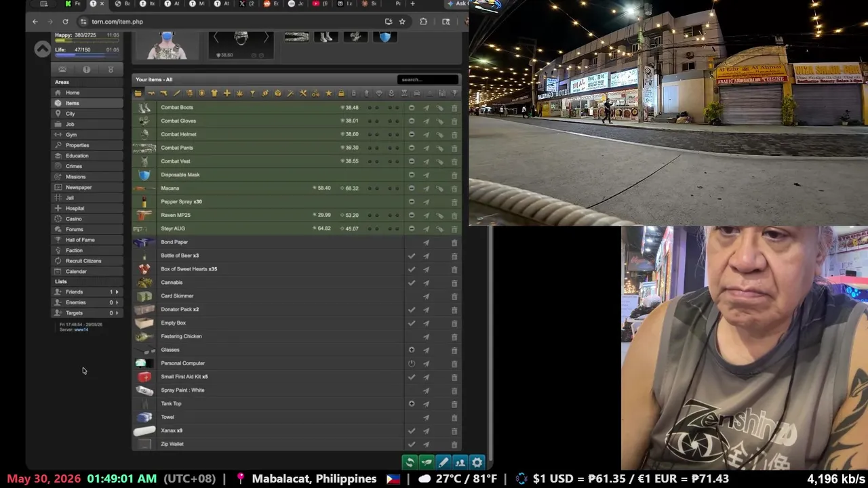Open the Donator Pack x2 item
The height and width of the screenshot is (488, 868).
click(x=180, y=309)
